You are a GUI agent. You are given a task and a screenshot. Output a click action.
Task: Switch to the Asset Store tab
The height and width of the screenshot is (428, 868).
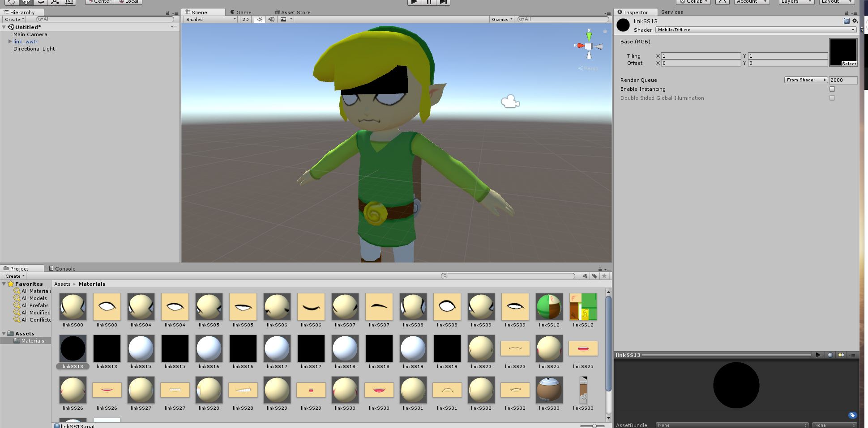click(292, 12)
